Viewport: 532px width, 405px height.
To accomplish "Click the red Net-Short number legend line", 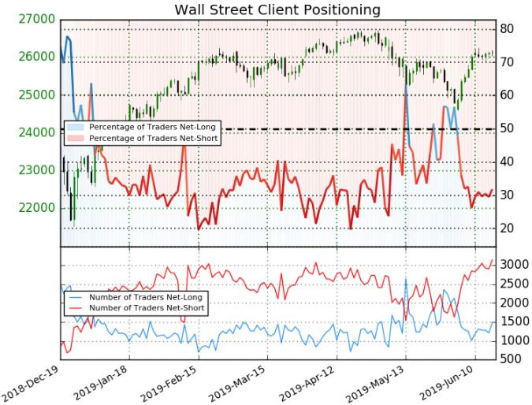I will click(x=75, y=308).
